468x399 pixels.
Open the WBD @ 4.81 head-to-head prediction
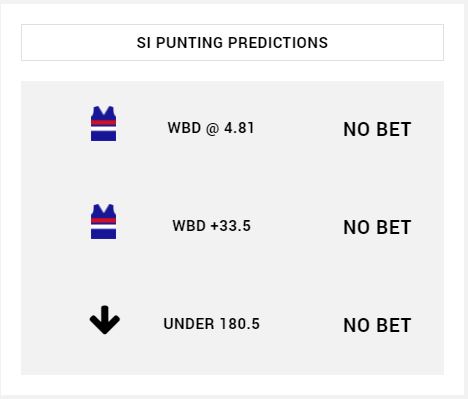coord(211,128)
